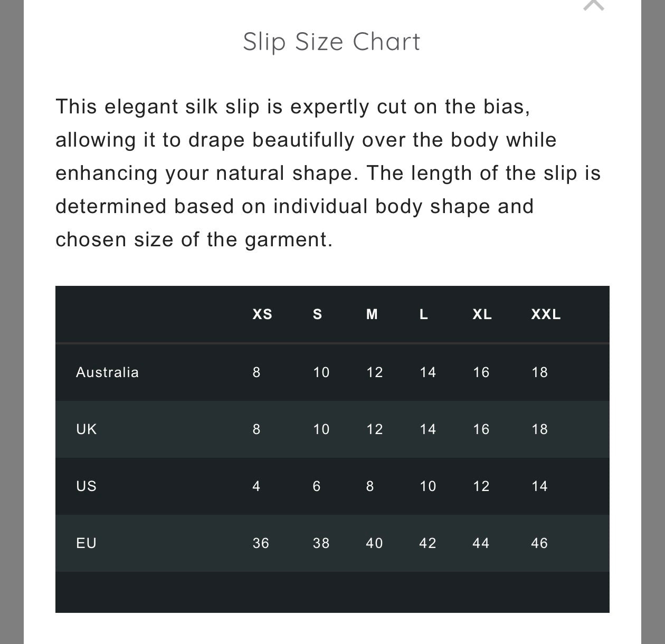
Task: Select the XS column header
Action: 262,314
